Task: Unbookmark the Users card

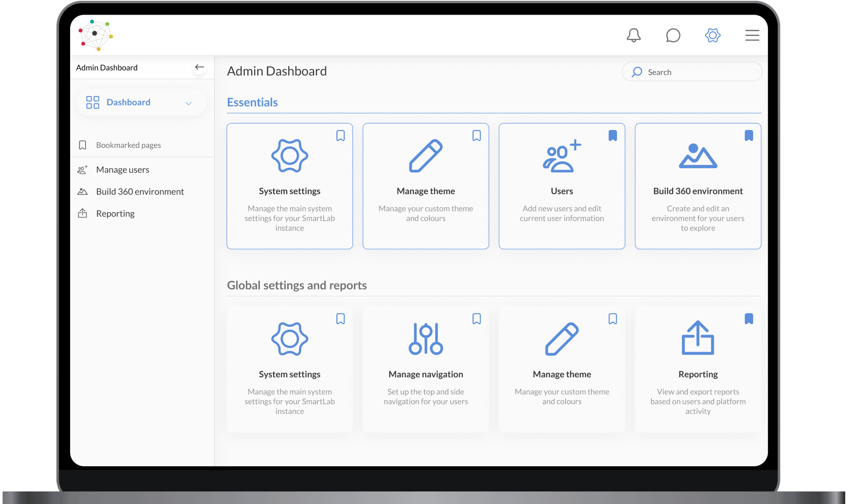Action: 613,137
